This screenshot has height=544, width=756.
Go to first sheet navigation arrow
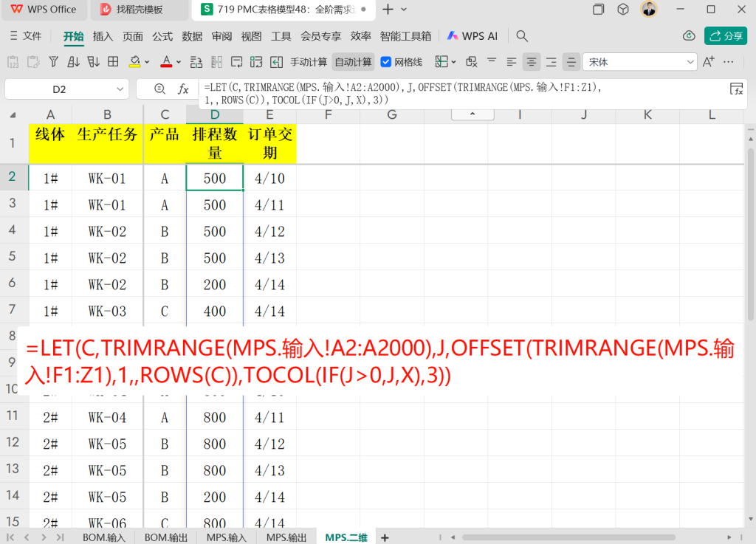pos(10,537)
